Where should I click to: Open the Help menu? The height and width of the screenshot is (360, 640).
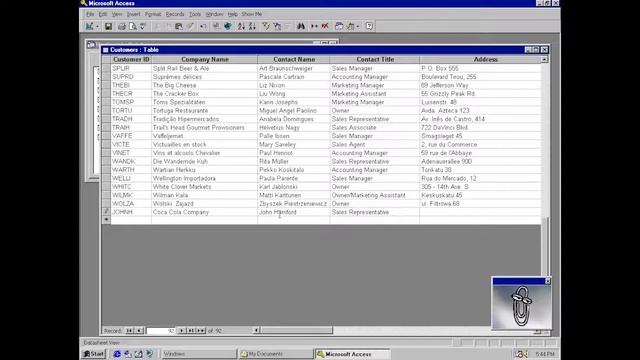pos(232,14)
